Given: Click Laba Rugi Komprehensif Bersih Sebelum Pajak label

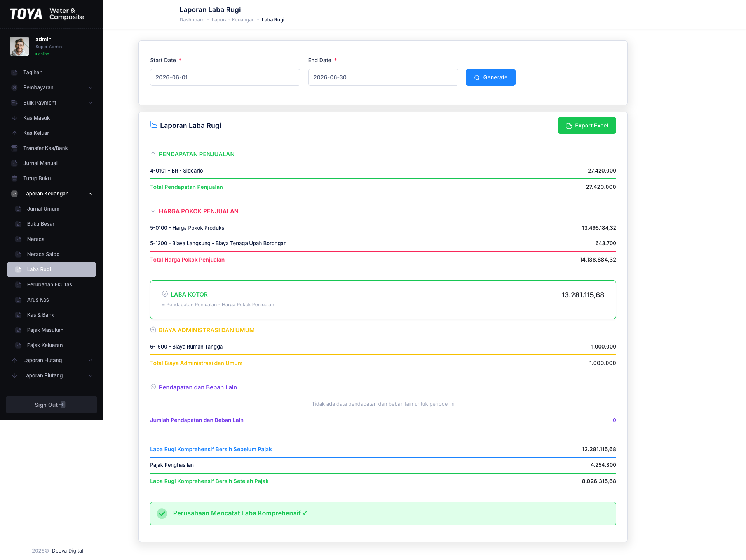Looking at the screenshot, I should tap(211, 449).
